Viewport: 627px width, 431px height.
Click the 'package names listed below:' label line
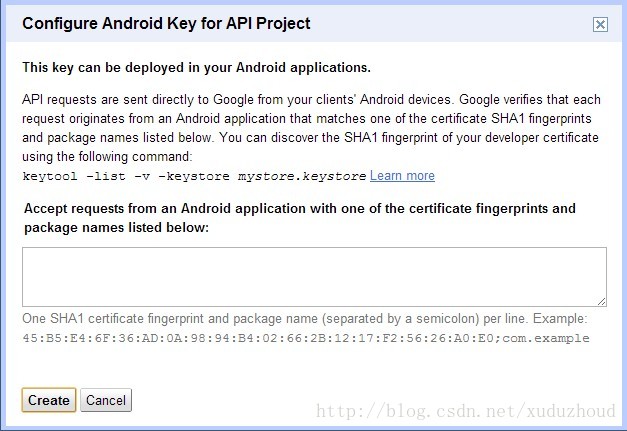tap(116, 227)
